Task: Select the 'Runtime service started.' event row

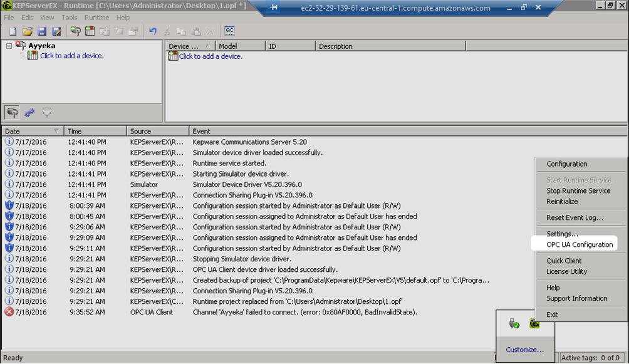Action: (229, 163)
